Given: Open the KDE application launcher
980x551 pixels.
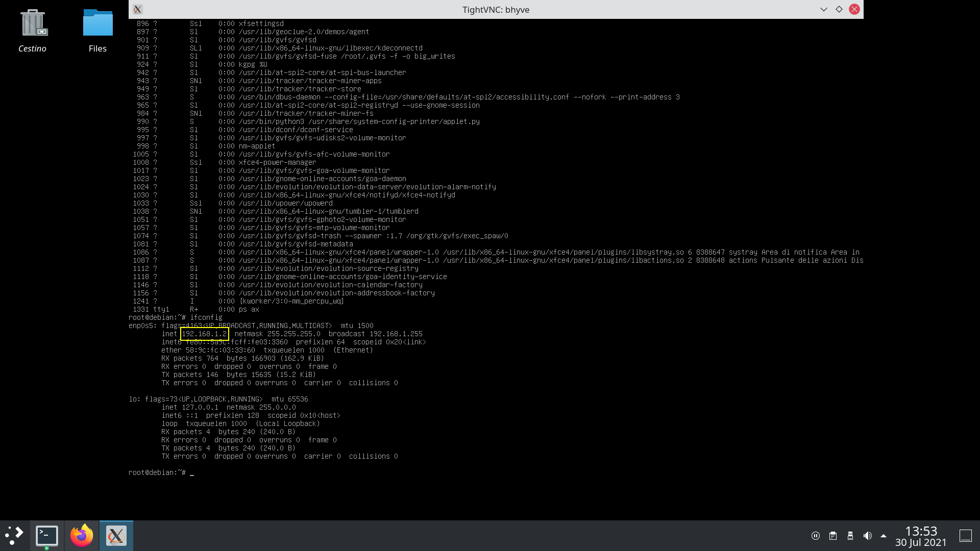Looking at the screenshot, I should 14,536.
